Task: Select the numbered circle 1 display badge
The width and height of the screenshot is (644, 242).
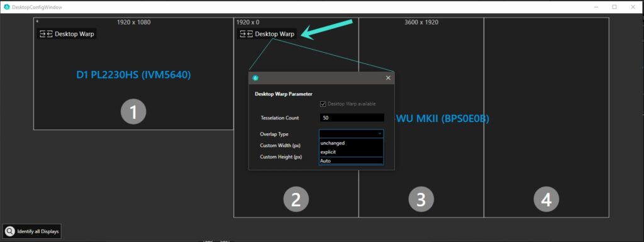Action: pos(133,112)
